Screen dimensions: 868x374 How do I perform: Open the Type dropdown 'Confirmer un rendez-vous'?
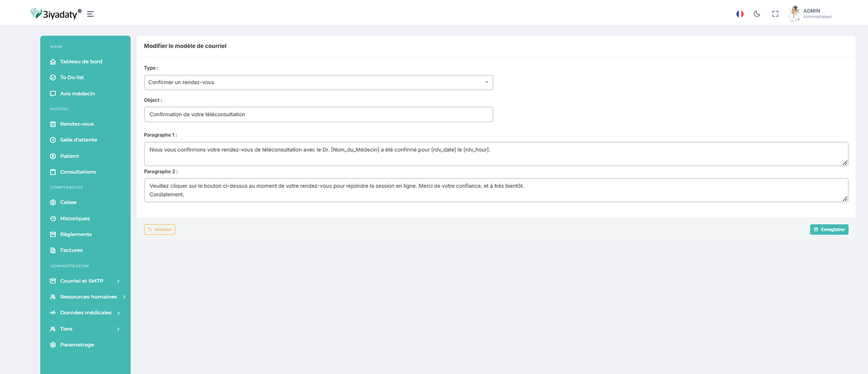[318, 83]
